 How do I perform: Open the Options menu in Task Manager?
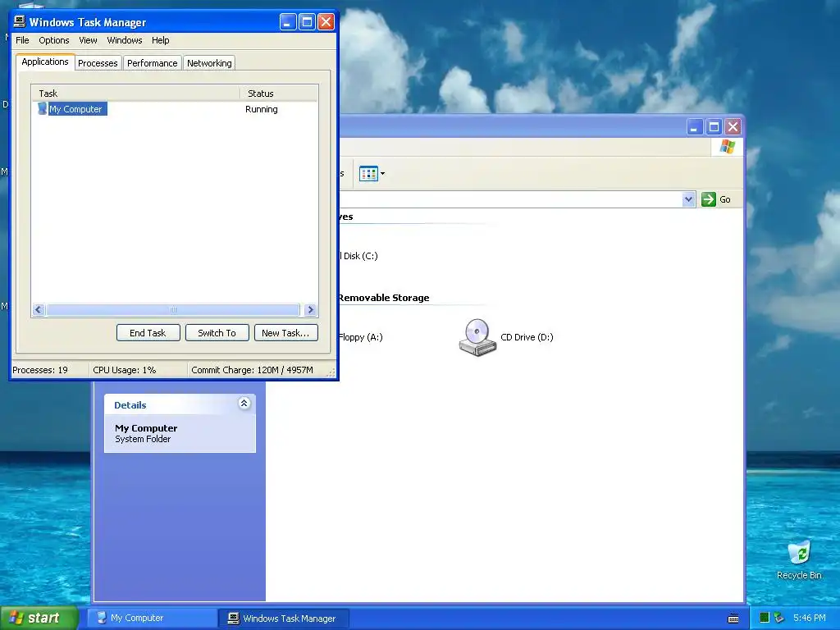tap(53, 40)
